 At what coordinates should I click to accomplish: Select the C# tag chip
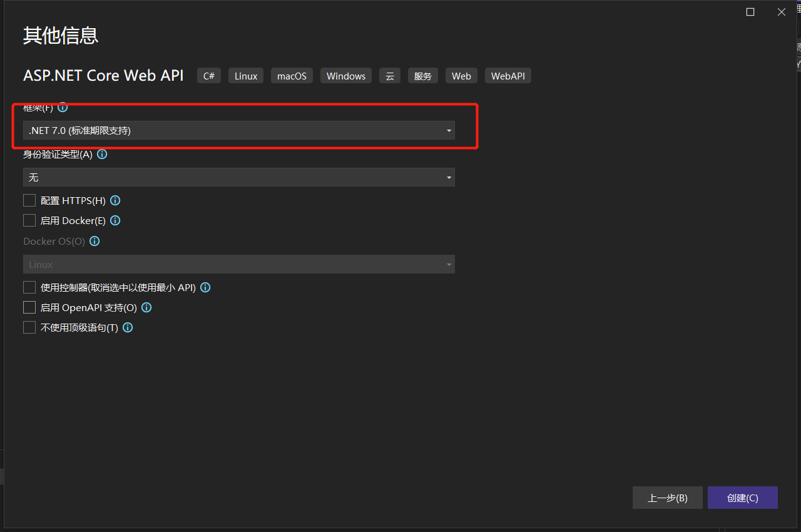click(x=208, y=75)
